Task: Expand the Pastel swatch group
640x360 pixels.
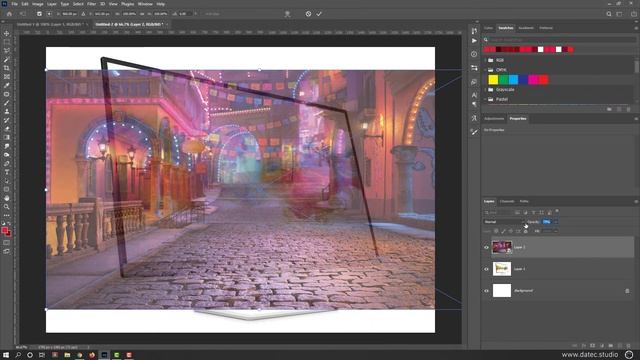Action: pos(486,99)
